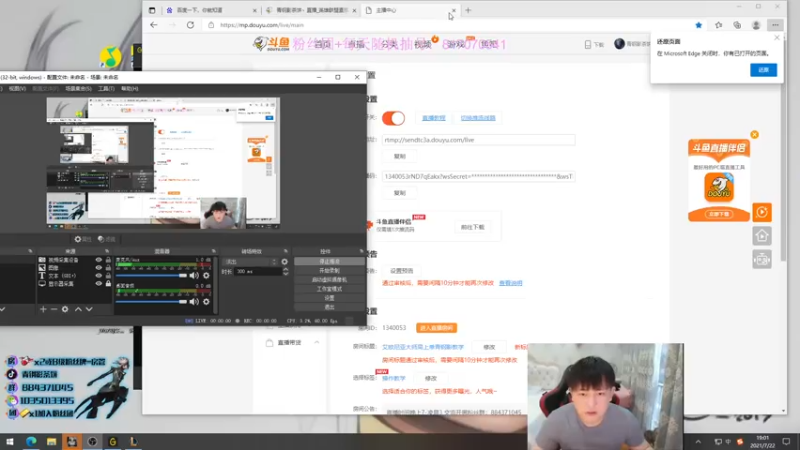Screen dimensions: 800x450
Task: Toggle visibility of 视频采集设备 source in OBS
Action: pos(98,260)
